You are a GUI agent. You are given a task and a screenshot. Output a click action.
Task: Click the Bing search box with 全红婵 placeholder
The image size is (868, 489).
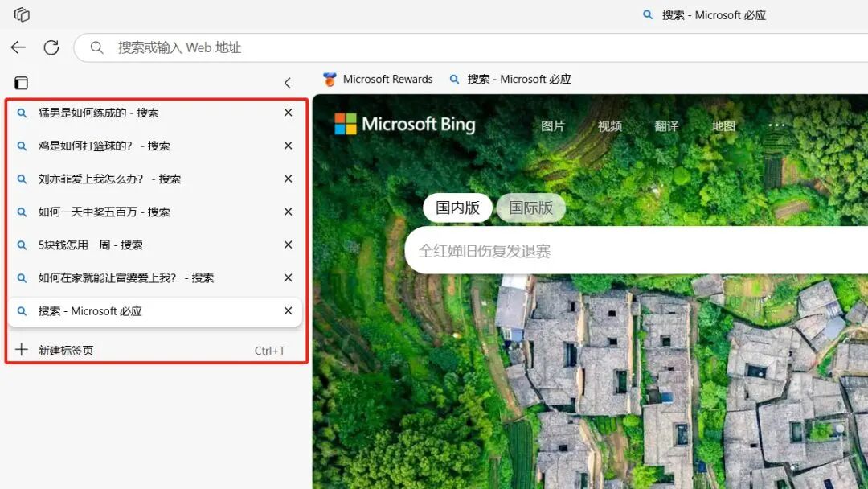[637, 251]
